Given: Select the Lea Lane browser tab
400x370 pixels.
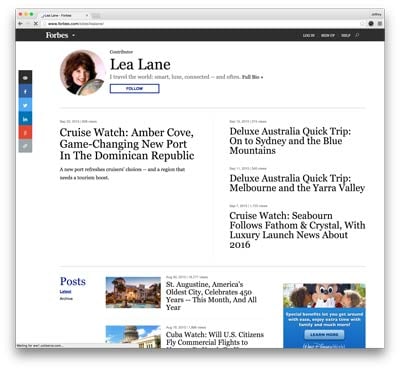Looking at the screenshot, I should pos(64,15).
